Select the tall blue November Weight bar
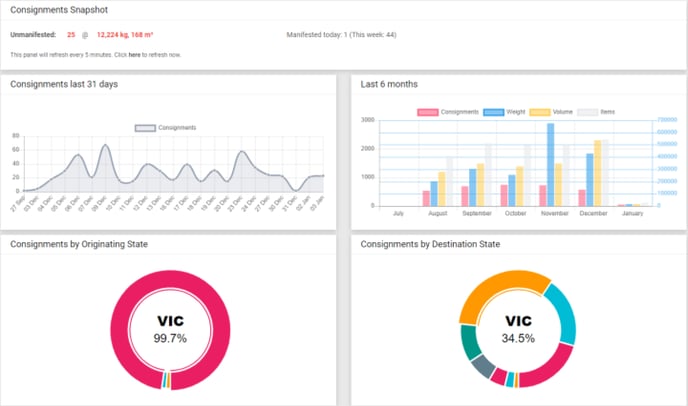 pos(550,165)
